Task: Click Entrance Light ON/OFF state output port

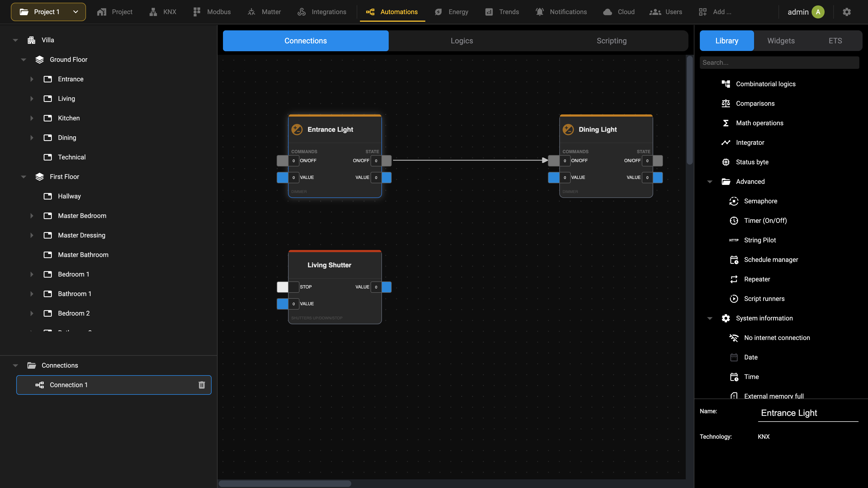Action: tap(387, 161)
